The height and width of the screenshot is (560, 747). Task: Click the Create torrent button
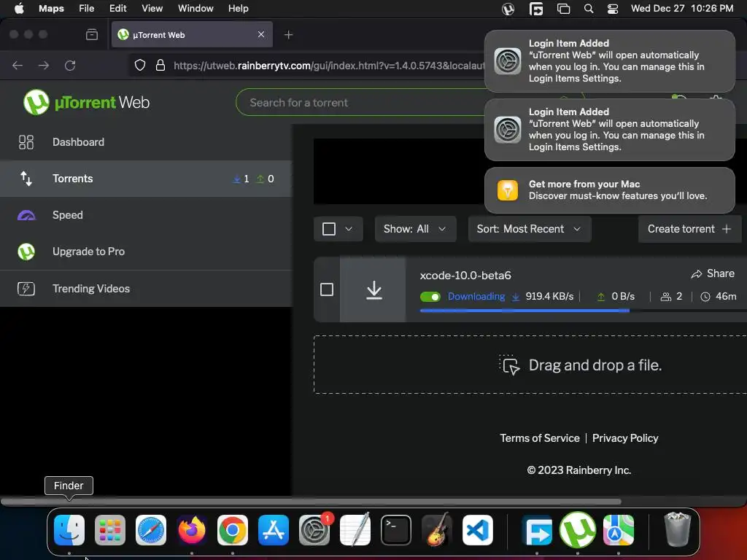[689, 229]
